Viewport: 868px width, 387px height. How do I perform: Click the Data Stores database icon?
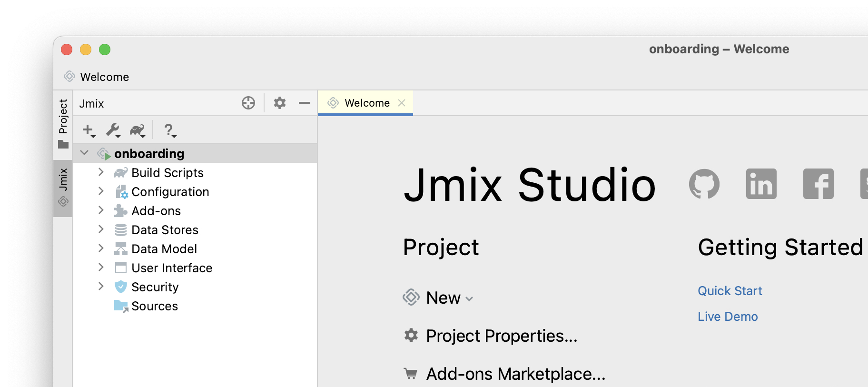(121, 230)
